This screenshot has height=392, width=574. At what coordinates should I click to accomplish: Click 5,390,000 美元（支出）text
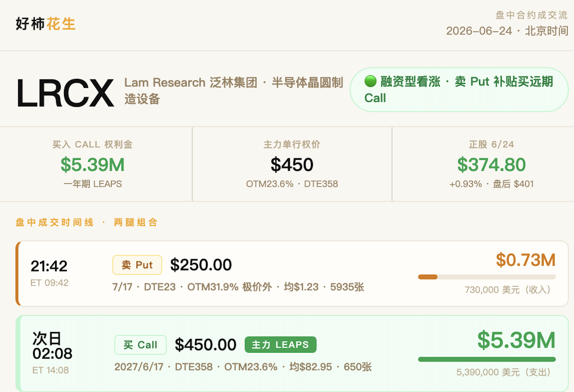click(x=503, y=372)
